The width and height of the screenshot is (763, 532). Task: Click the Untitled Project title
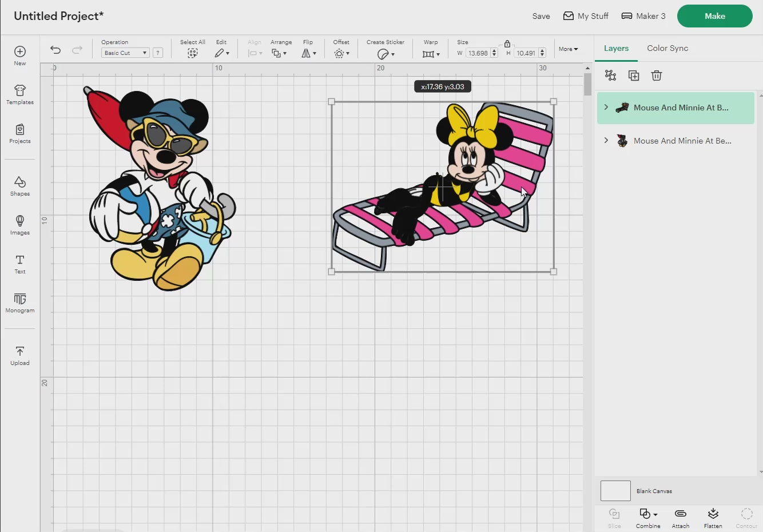click(x=59, y=16)
